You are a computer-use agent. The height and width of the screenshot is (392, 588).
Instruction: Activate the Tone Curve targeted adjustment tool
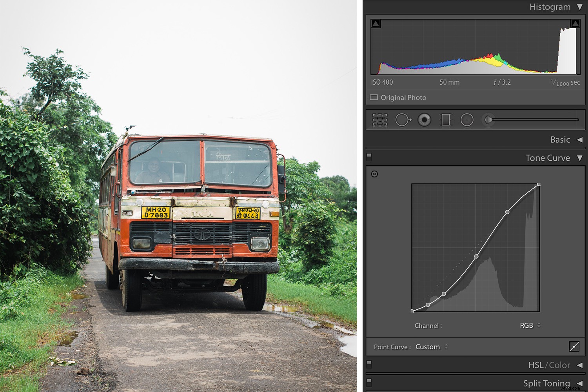click(x=375, y=174)
